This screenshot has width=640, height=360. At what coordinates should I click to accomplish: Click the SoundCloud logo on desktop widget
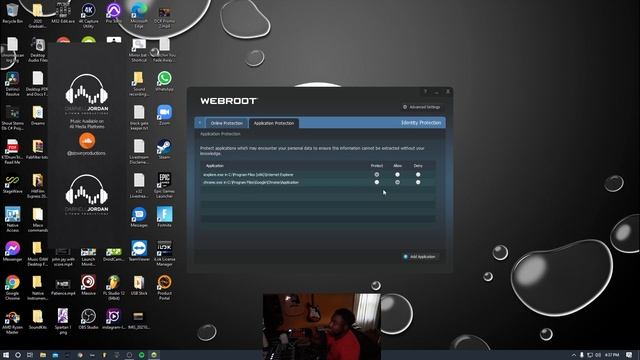[x=87, y=141]
